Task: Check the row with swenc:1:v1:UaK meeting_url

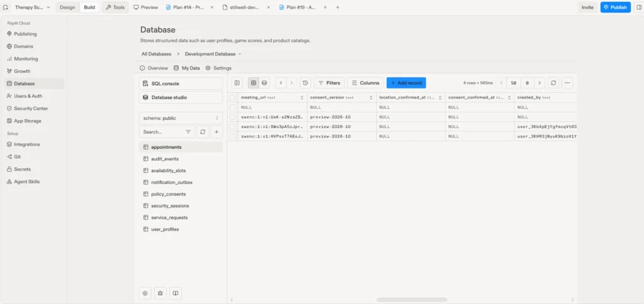Action: coord(233,117)
